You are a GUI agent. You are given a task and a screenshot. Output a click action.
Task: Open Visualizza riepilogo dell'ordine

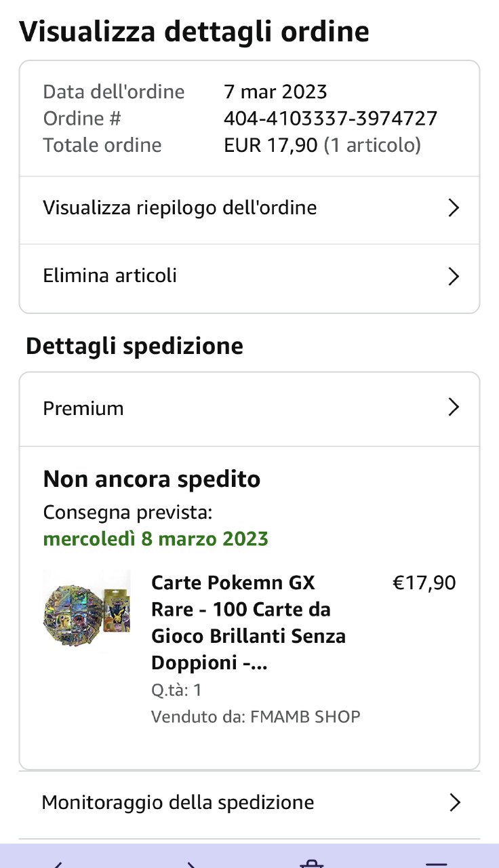click(x=180, y=208)
